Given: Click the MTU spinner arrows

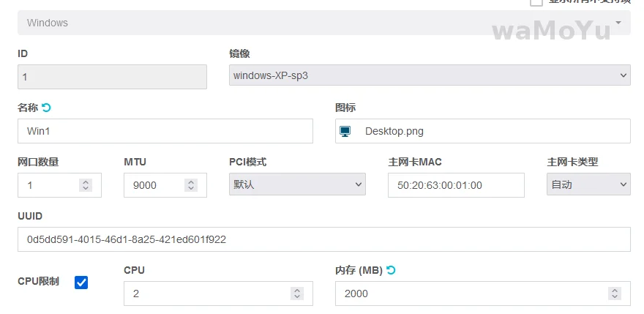Looking at the screenshot, I should click(x=191, y=185).
